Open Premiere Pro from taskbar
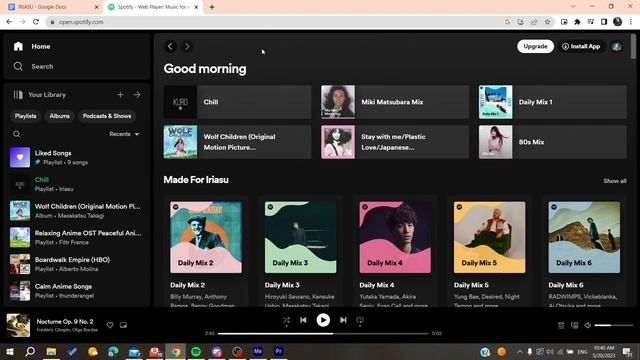The image size is (640, 360). coord(279,351)
